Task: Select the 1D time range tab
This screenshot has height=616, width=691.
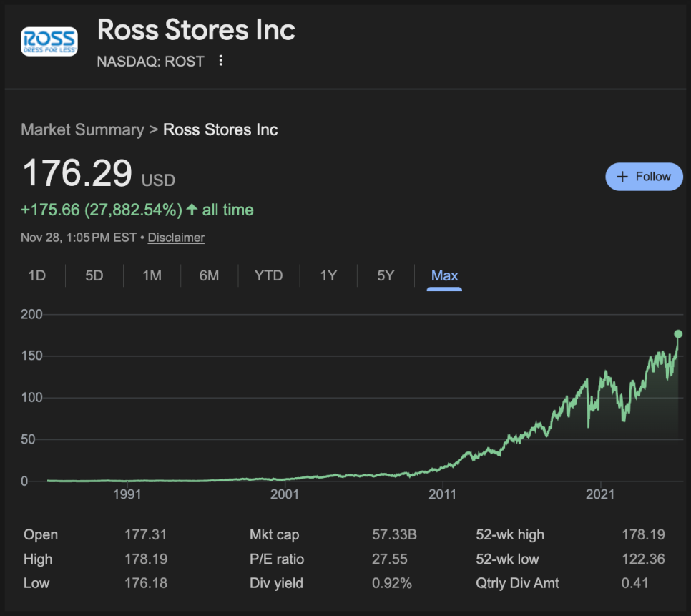Action: tap(36, 275)
